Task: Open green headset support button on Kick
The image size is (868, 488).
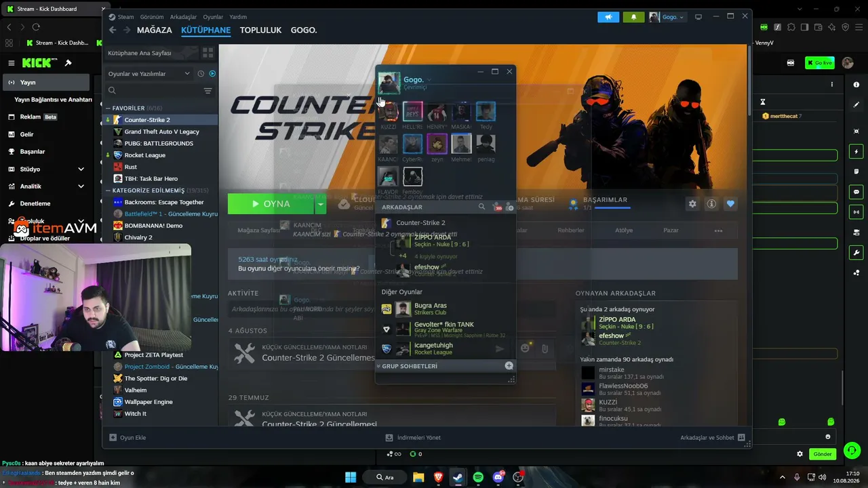Action: (x=852, y=450)
